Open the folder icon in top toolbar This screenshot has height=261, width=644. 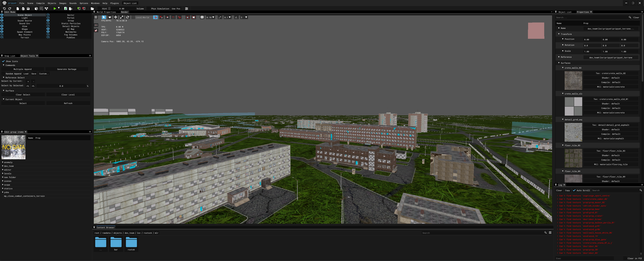[x=92, y=8]
